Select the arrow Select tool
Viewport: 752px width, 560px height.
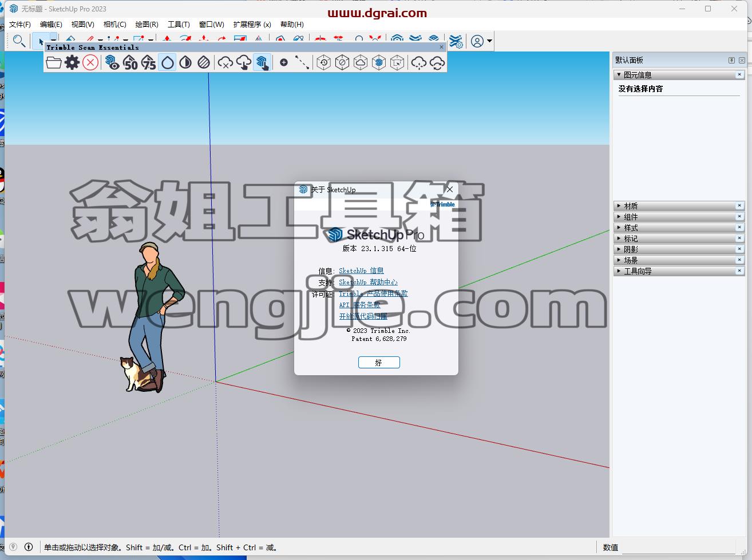pos(41,41)
